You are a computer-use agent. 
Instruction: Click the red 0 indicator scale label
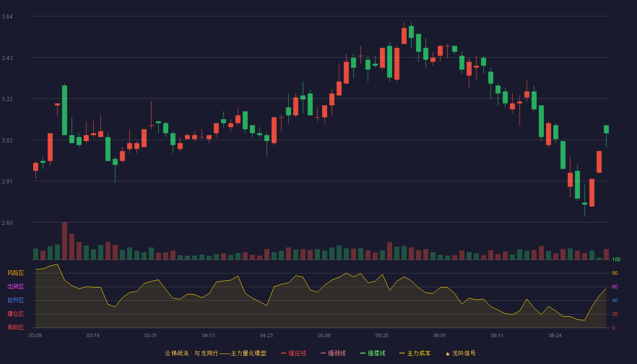click(x=613, y=328)
